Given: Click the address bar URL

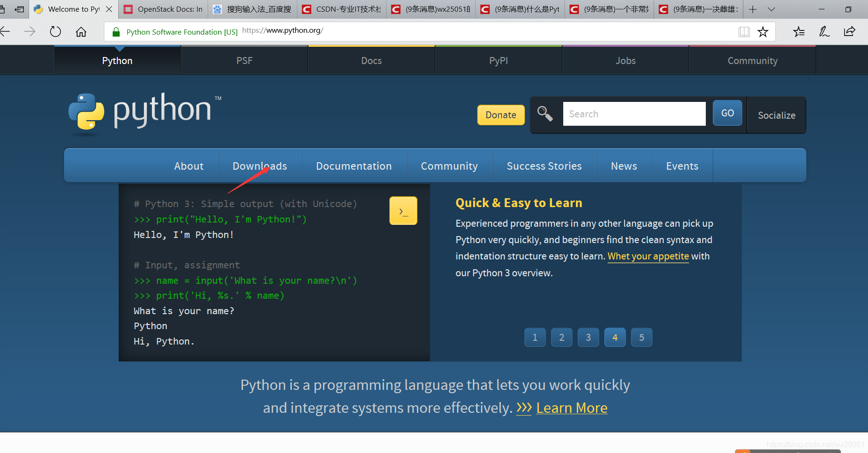Looking at the screenshot, I should point(283,30).
